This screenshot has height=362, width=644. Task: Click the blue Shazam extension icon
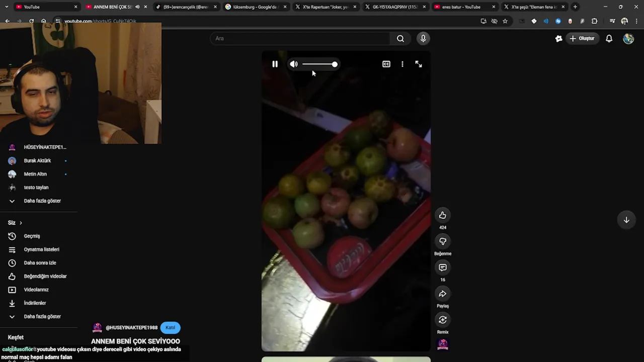pyautogui.click(x=558, y=21)
